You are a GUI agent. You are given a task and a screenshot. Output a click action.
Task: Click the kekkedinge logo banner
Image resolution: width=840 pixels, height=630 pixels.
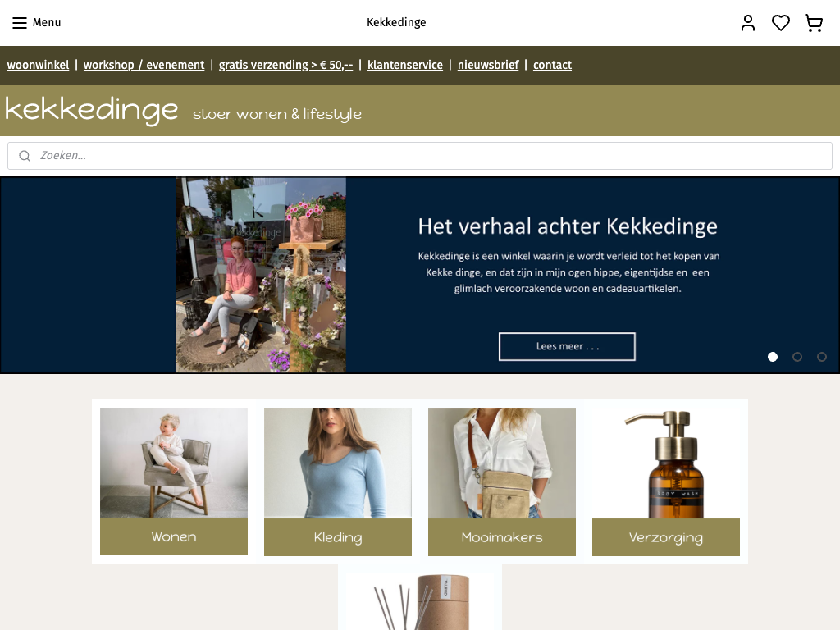[183, 111]
